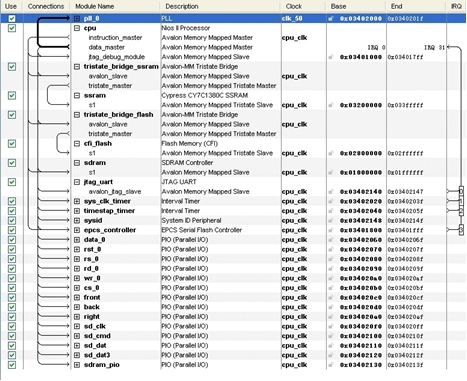The width and height of the screenshot is (467, 381).
Task: Uncheck the Use checkbox for cpu
Action: coord(12,28)
